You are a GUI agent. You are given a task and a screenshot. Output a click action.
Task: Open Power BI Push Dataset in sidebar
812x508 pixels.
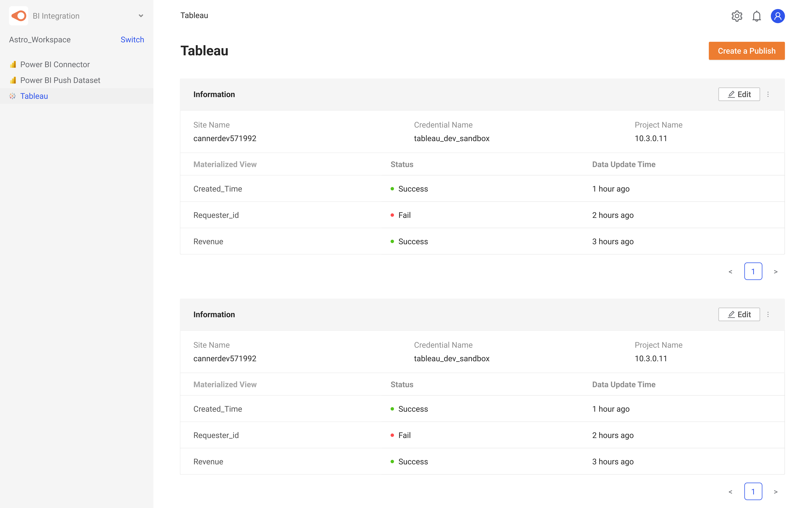click(77, 80)
